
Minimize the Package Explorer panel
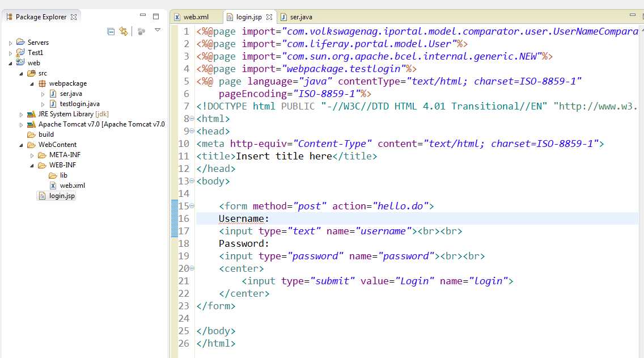(143, 15)
